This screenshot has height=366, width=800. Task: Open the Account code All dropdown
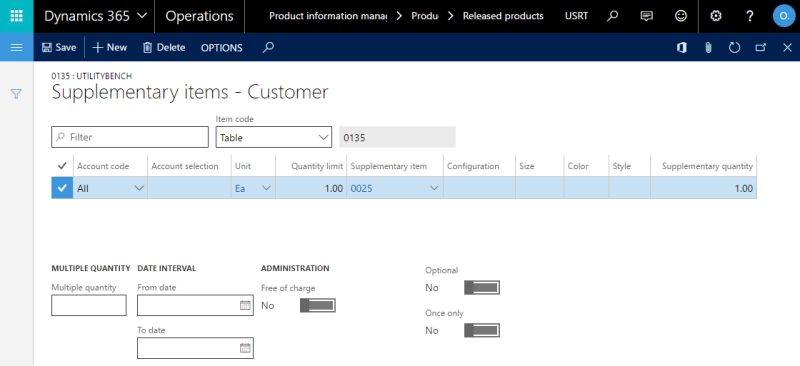[110, 188]
